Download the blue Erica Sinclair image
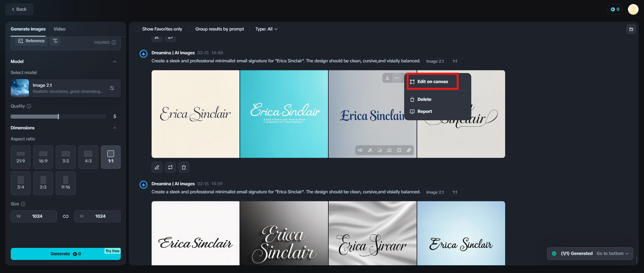This screenshot has height=273, width=644. [387, 78]
